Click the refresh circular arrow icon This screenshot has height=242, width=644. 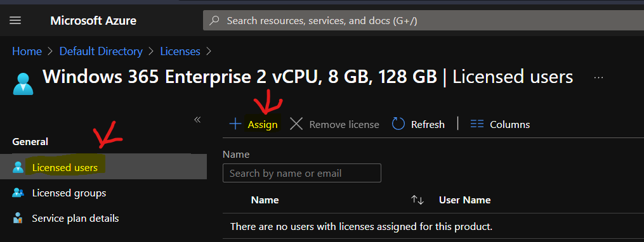(398, 124)
